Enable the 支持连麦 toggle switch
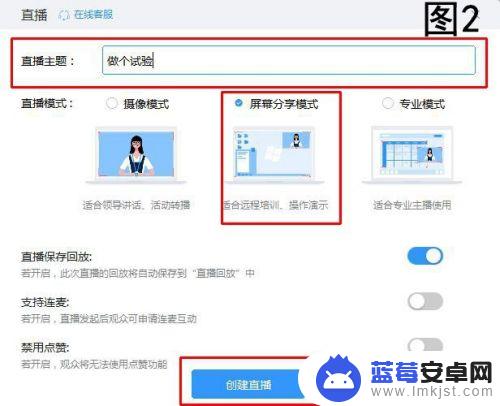The image size is (500, 406). (x=425, y=301)
